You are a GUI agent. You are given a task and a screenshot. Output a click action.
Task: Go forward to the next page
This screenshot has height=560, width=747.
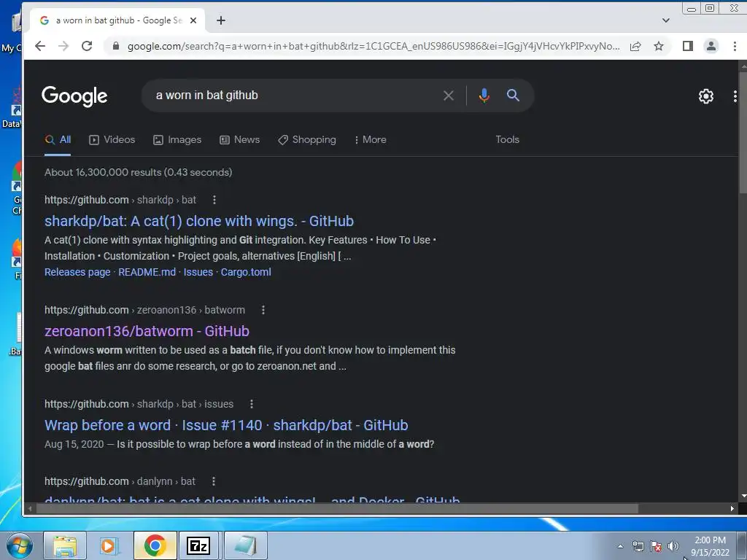click(x=63, y=46)
